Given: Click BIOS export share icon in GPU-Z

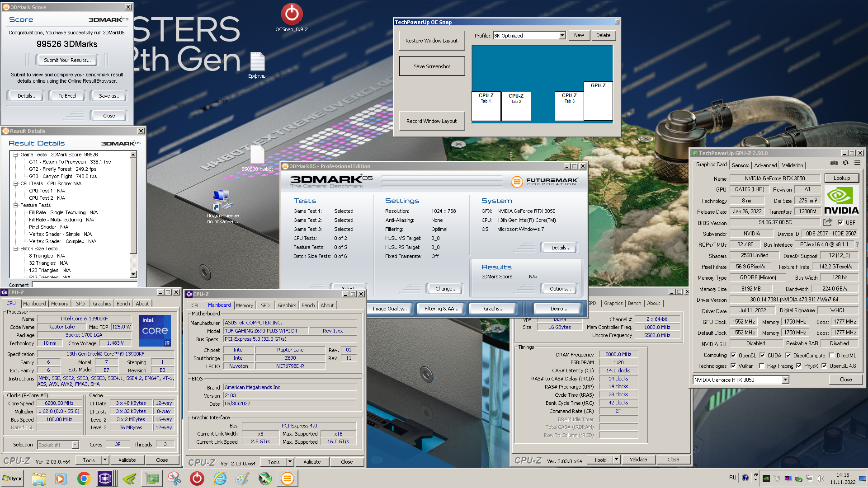Looking at the screenshot, I should (827, 222).
